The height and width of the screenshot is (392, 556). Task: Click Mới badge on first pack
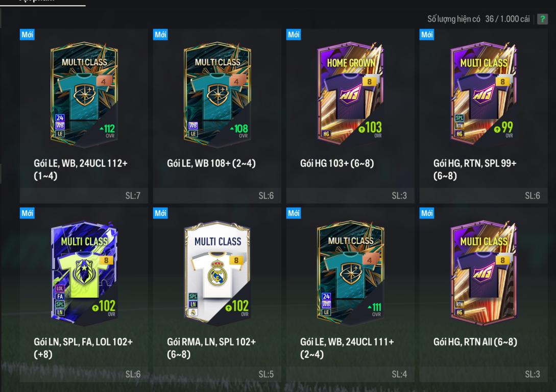coord(27,34)
